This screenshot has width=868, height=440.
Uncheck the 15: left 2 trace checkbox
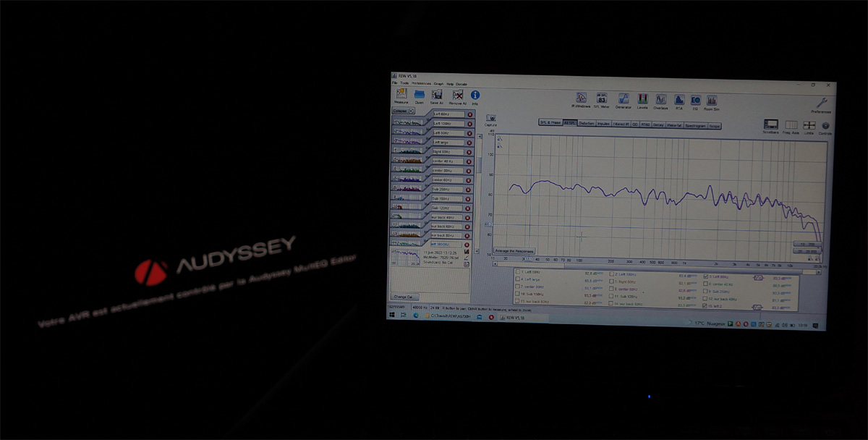(705, 305)
